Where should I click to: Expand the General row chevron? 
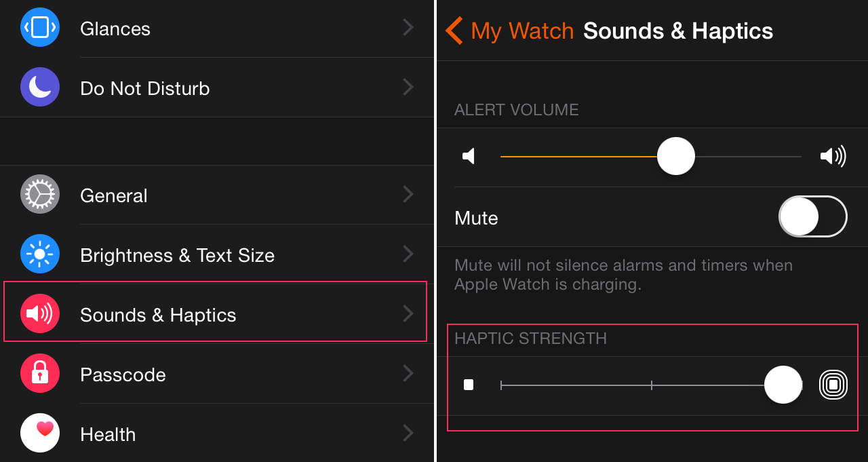[408, 195]
